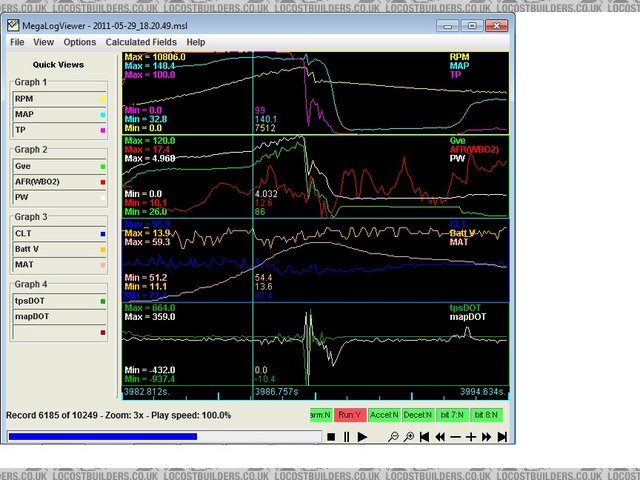The width and height of the screenshot is (640, 480).
Task: Jump to the beginning of the log
Action: (425, 437)
